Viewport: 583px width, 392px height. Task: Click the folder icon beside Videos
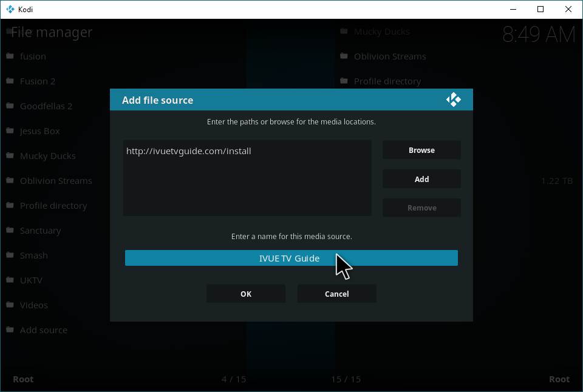[x=10, y=305]
